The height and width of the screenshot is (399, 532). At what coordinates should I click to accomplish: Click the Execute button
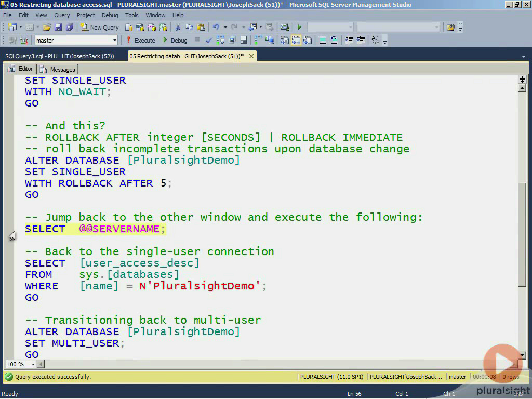(x=140, y=41)
